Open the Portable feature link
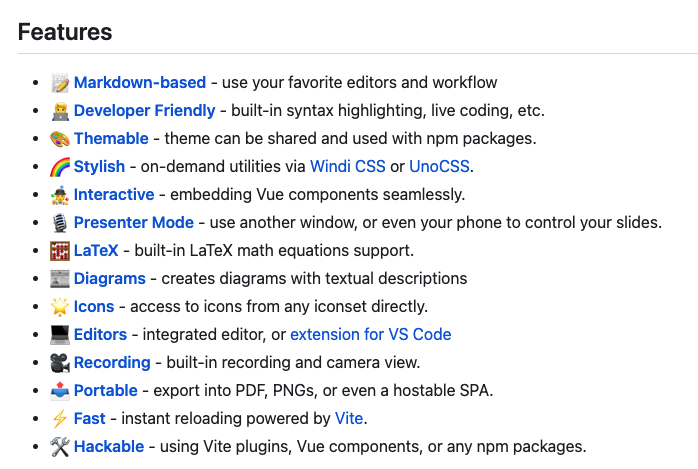 click(106, 391)
